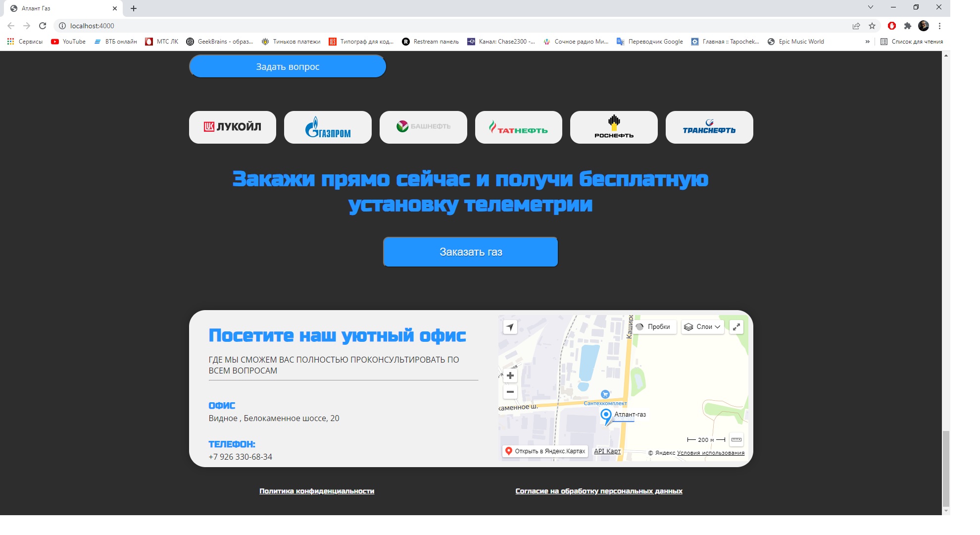Open Тиньков платежи bookmark
The image size is (980, 535).
(291, 42)
